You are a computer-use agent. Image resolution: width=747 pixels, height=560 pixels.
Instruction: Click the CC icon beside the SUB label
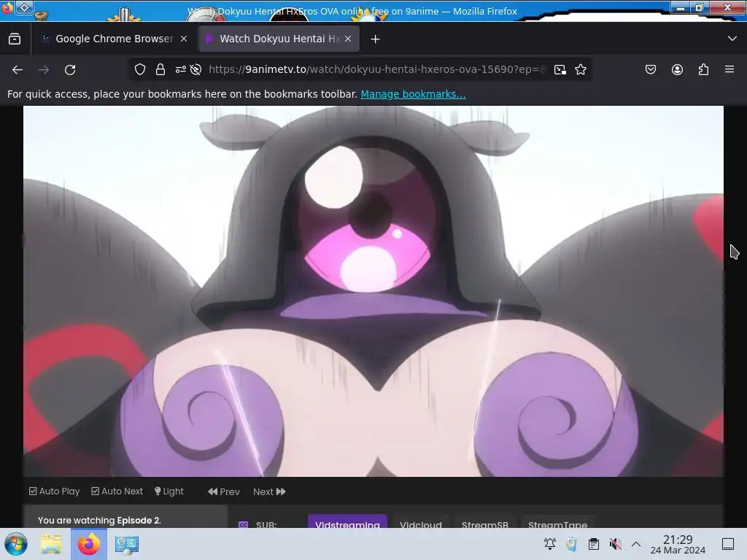[244, 524]
